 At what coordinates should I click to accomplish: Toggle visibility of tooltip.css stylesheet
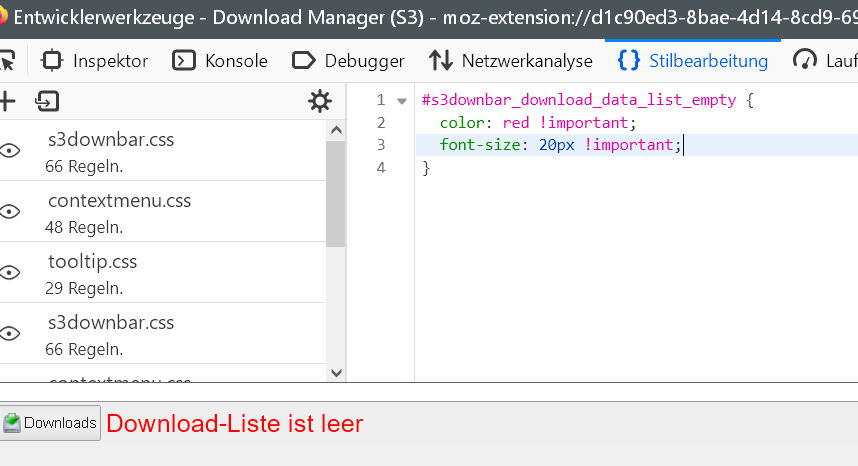pos(10,273)
